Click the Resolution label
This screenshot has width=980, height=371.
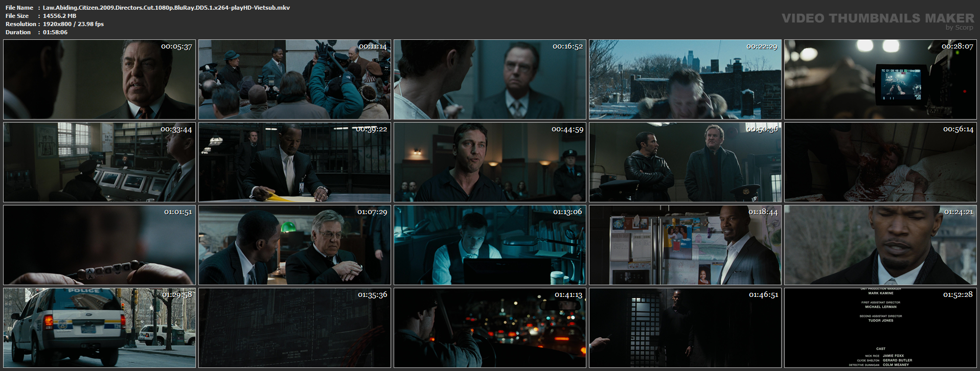coord(21,24)
